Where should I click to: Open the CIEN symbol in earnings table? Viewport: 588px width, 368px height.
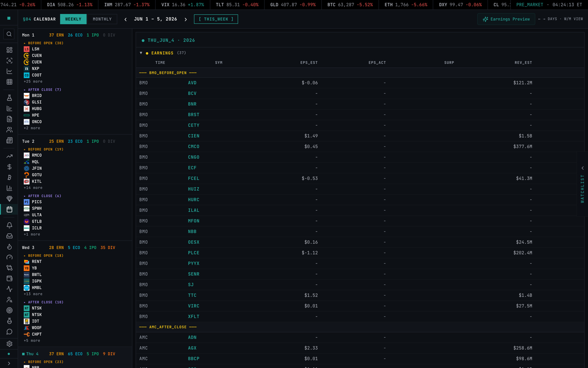point(194,136)
